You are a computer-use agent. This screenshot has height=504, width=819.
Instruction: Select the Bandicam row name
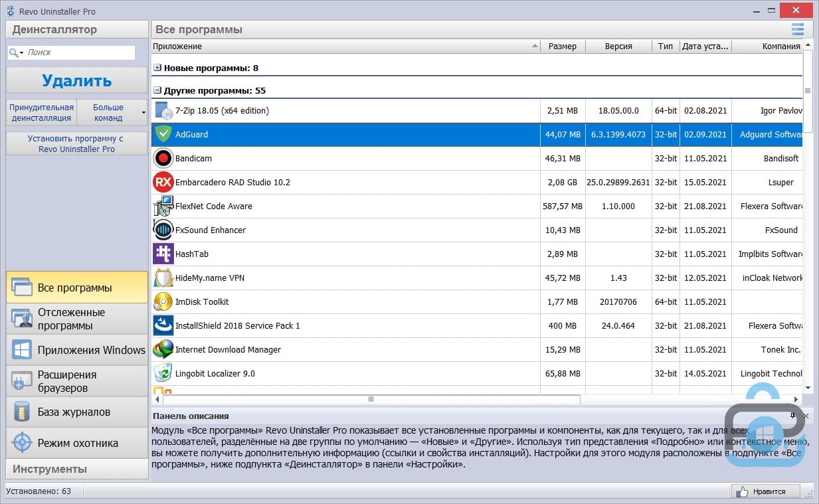click(x=193, y=158)
